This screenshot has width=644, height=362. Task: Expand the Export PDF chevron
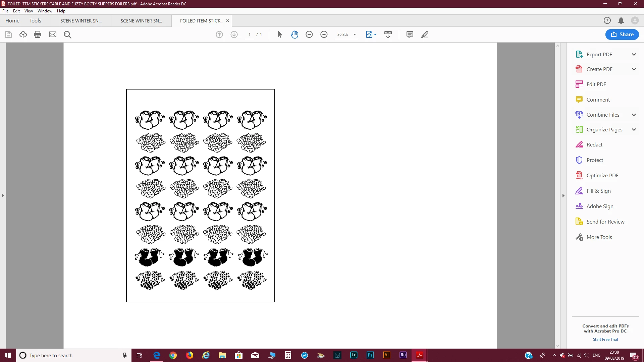[634, 54]
